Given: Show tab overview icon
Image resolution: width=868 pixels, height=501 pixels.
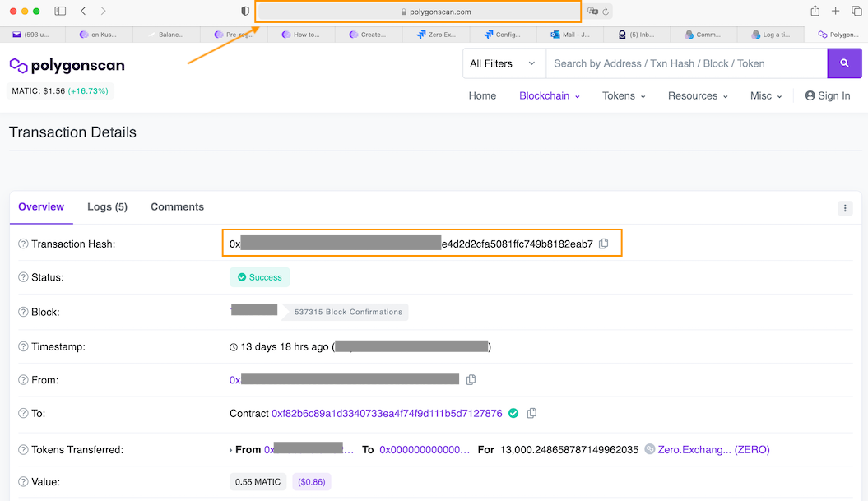Looking at the screenshot, I should tap(856, 11).
